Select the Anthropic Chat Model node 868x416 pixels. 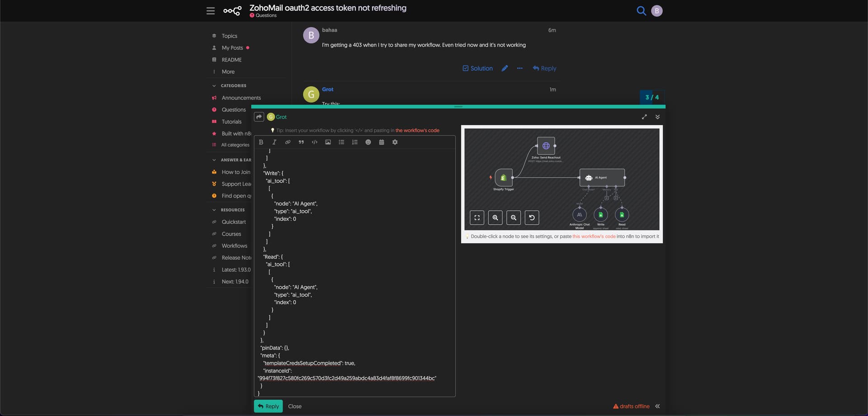point(580,215)
